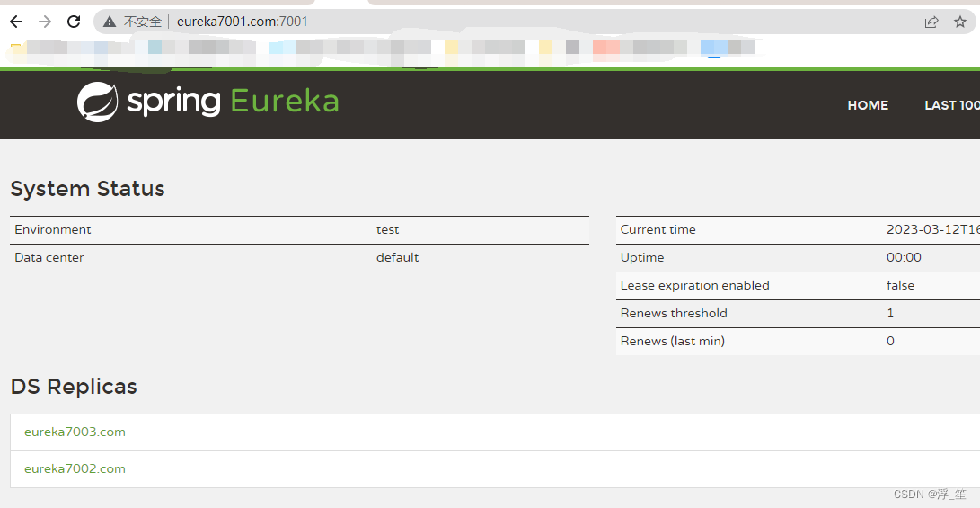This screenshot has width=980, height=508.
Task: Select the Environment label cell
Action: click(52, 229)
